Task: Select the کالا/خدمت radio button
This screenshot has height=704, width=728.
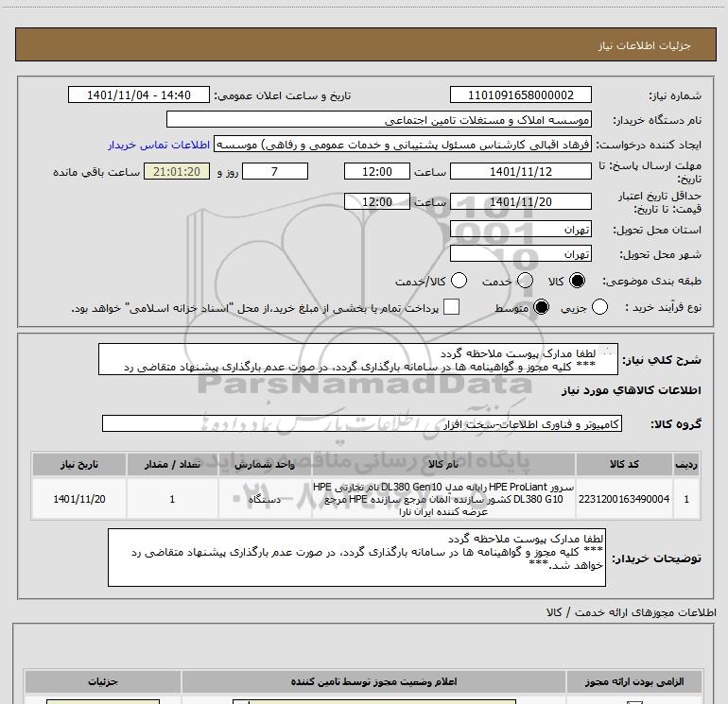Action: pyautogui.click(x=459, y=281)
